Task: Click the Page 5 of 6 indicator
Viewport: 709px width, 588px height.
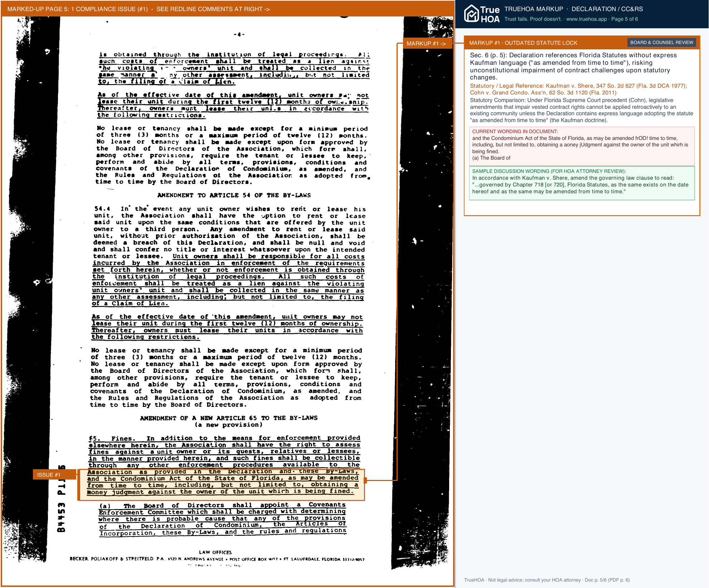Action: 625,19
